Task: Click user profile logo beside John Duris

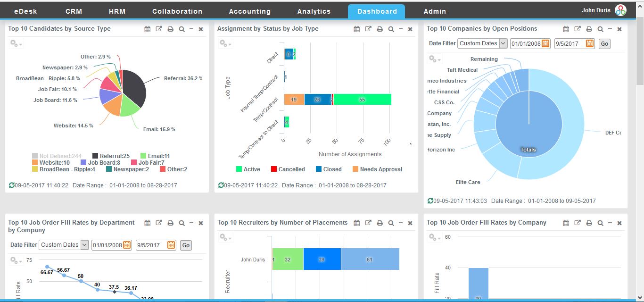Action: pyautogui.click(x=620, y=10)
